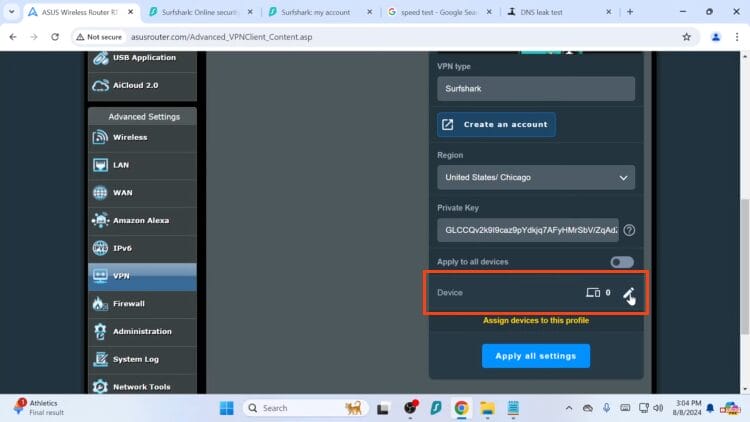Edit assigned devices pencil icon

(x=628, y=293)
